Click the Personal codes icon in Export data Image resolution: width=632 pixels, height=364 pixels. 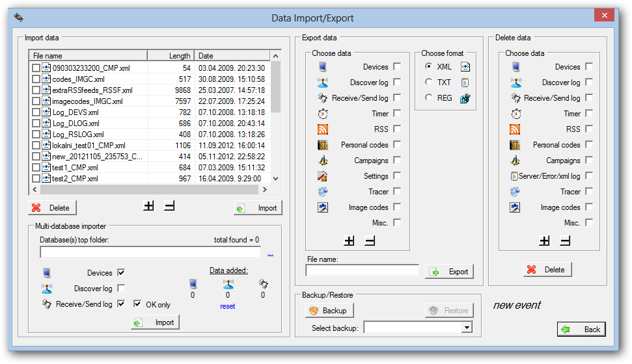(x=323, y=145)
